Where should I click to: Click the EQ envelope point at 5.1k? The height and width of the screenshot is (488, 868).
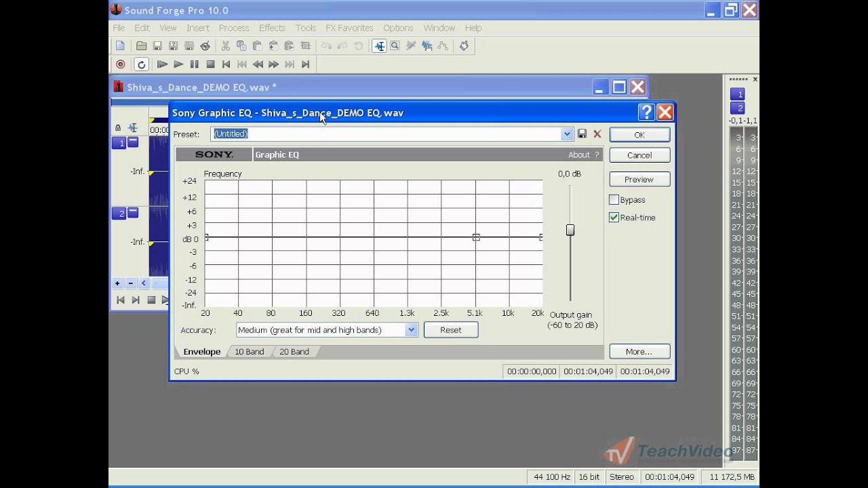pos(476,237)
